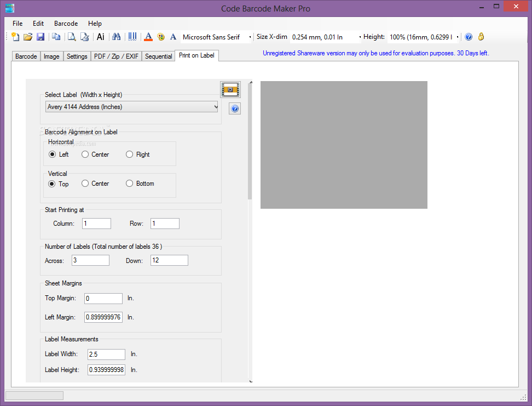Switch to the Barcode tab
The width and height of the screenshot is (532, 406).
coord(26,56)
